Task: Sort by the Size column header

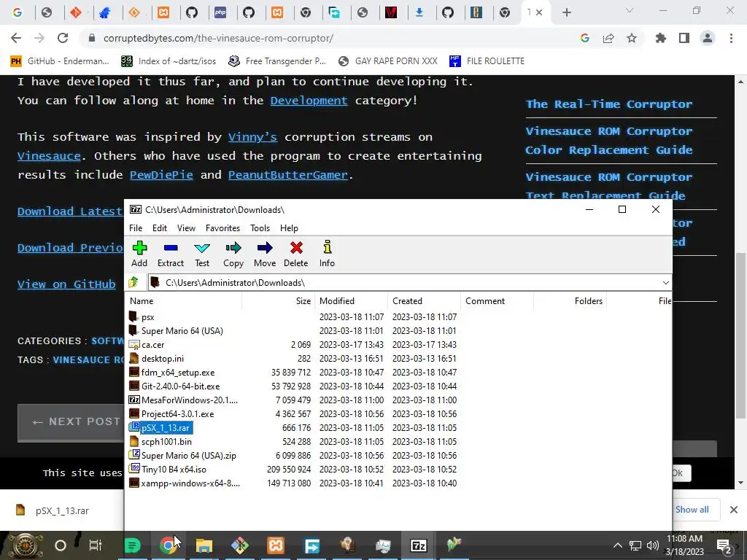Action: point(279,301)
